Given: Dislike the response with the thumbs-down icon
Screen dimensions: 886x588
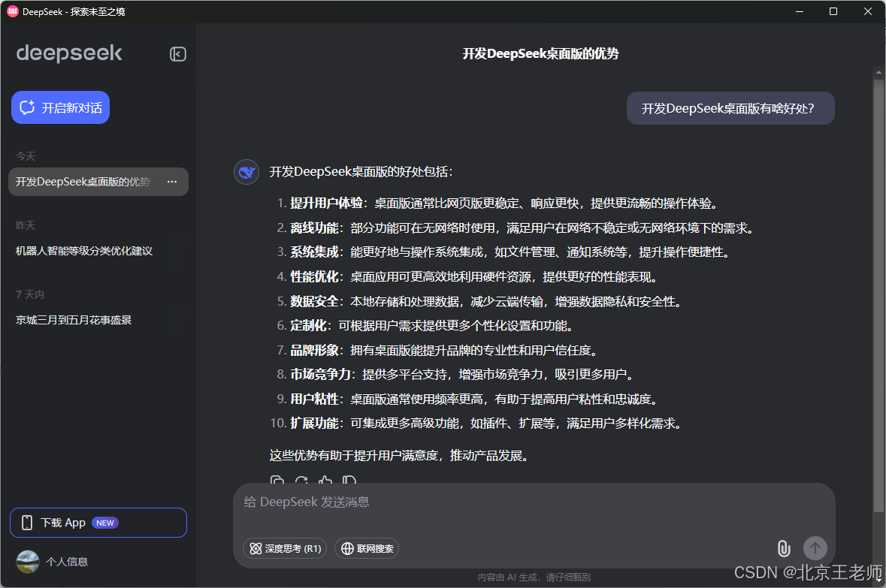Looking at the screenshot, I should coord(349,480).
